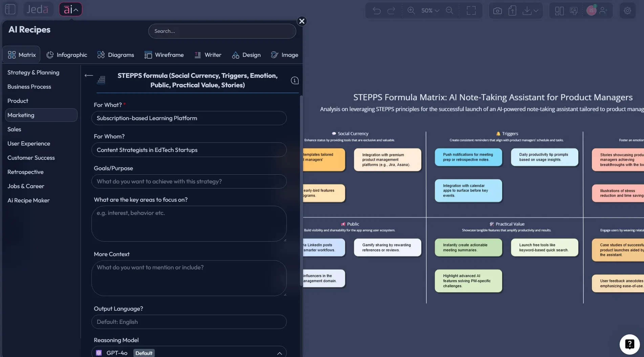Select the Zoom Out magnifier icon
644x357 pixels.
[x=450, y=10]
